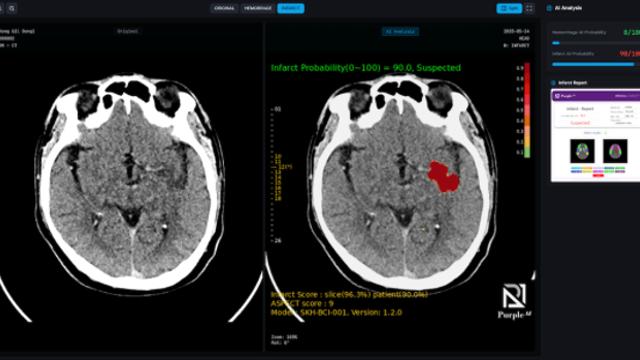Click the Zoom value text at bottom

coord(284,337)
